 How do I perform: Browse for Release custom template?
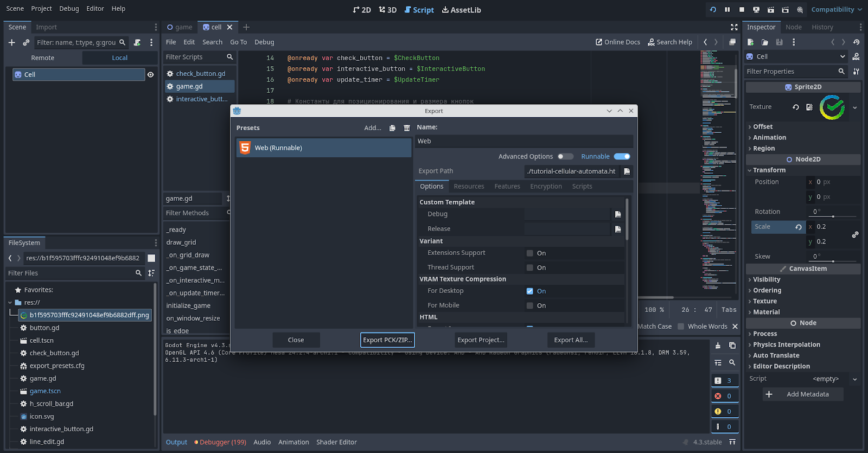[618, 229]
